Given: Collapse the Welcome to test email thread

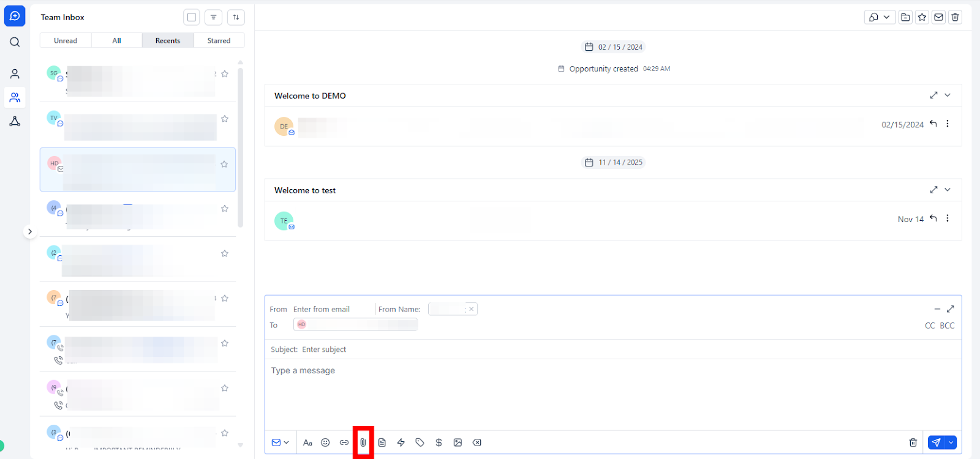Looking at the screenshot, I should click(x=948, y=190).
